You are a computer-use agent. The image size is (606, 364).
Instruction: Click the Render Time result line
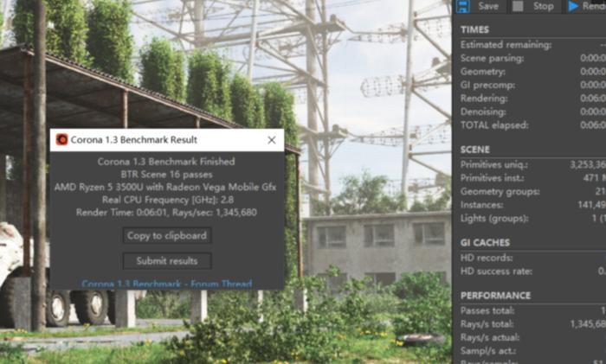166,213
